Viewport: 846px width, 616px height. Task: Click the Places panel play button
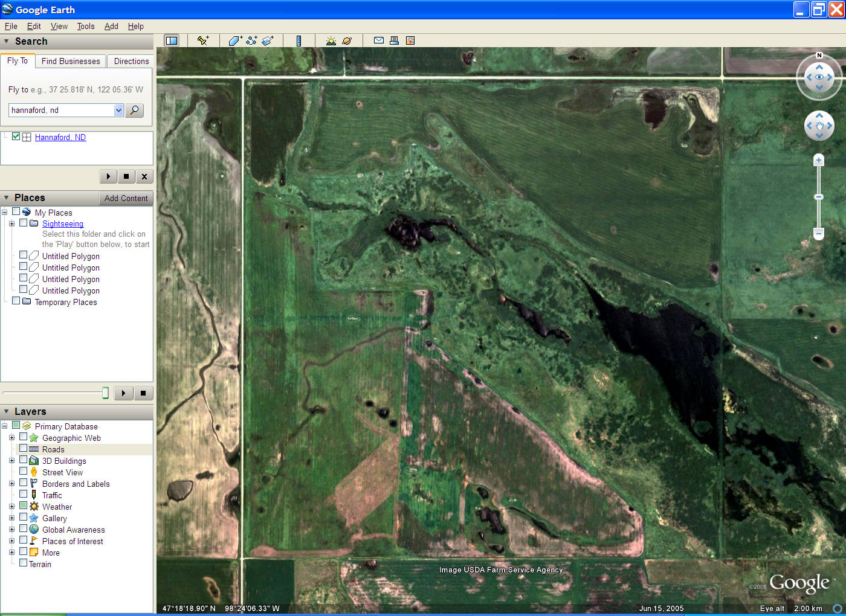tap(123, 393)
